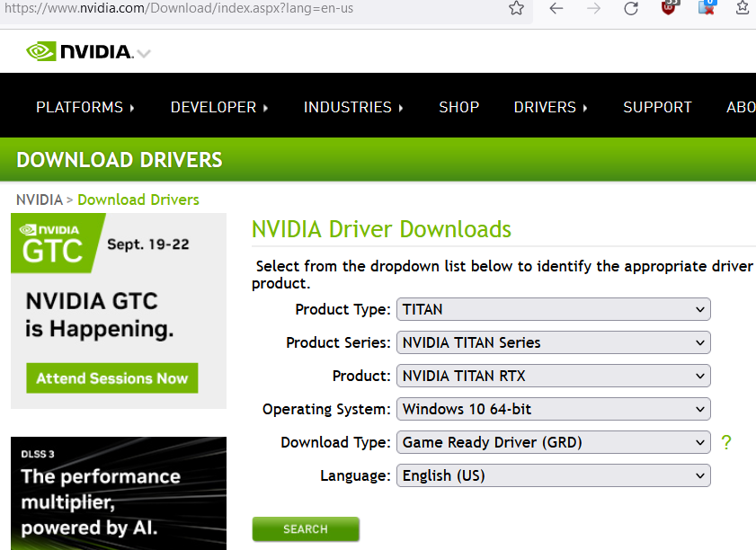This screenshot has height=550, width=756.
Task: Expand the chevron next to NVIDIA logo
Action: (x=144, y=53)
